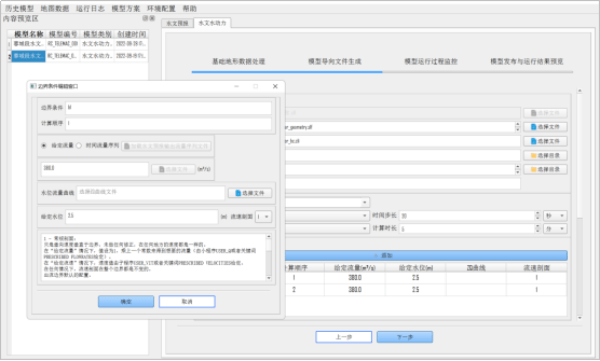Sort by the 模型编号 column header
The height and width of the screenshot is (361, 600).
[63, 34]
